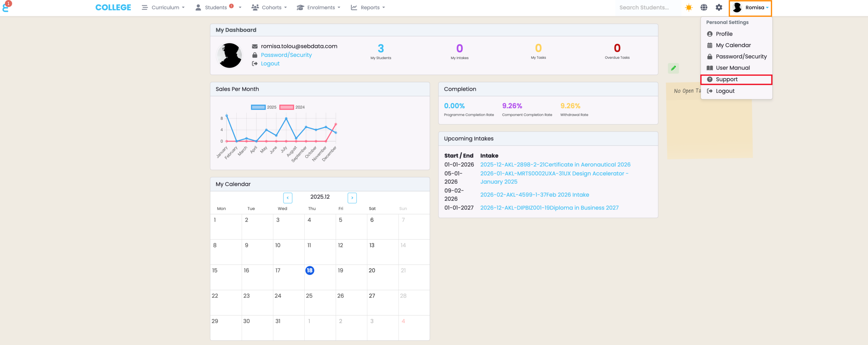Open User Manual from Personal Settings
The width and height of the screenshot is (868, 345).
tap(733, 68)
